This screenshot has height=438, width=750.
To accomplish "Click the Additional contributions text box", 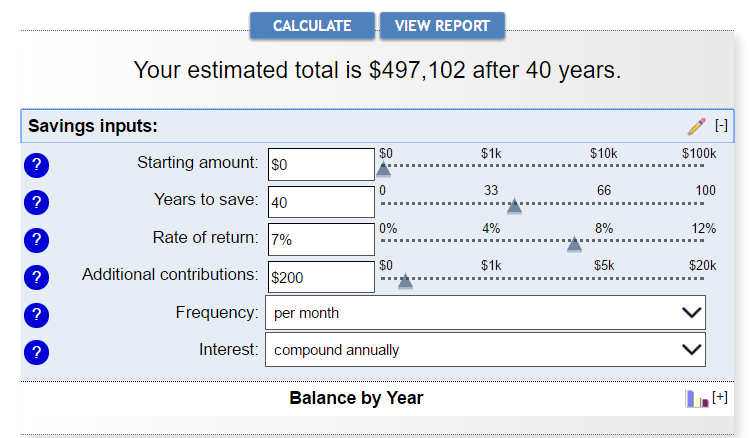I will (321, 277).
